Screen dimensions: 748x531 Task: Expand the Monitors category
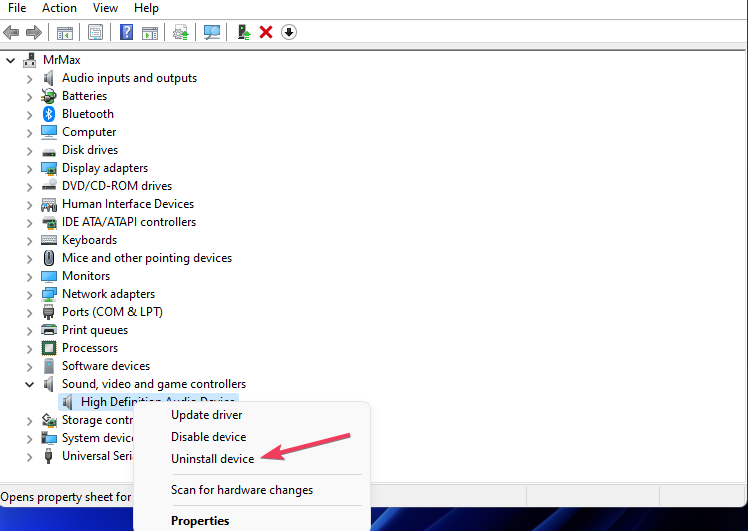pos(30,277)
